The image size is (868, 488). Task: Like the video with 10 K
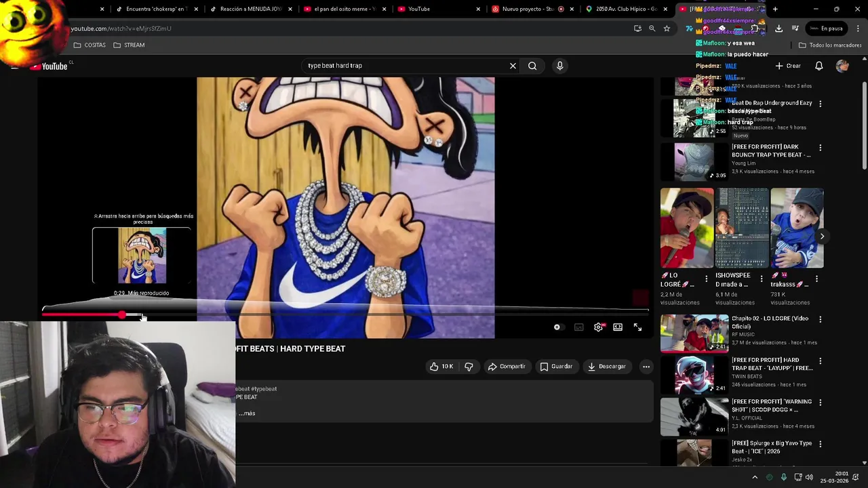(x=441, y=367)
